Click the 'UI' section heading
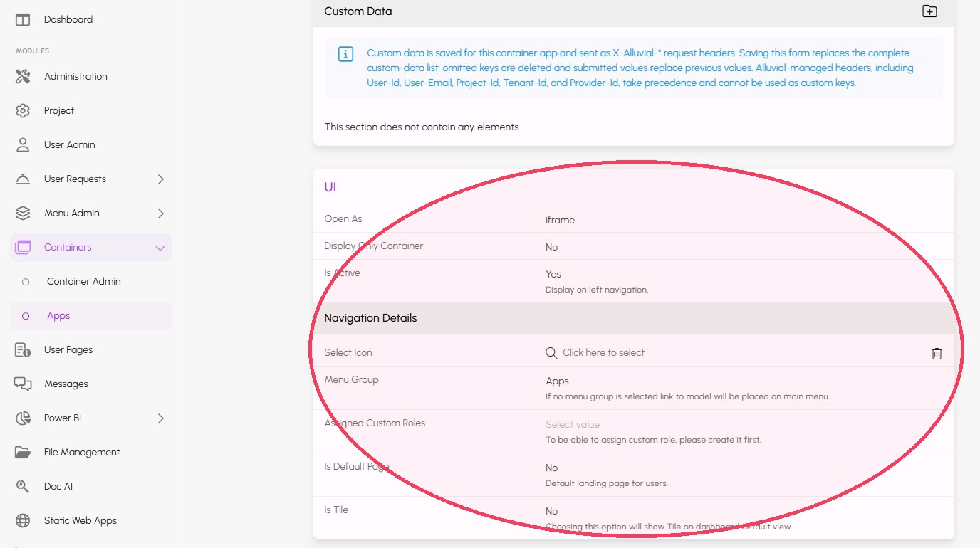Viewport: 980px width, 548px height. pos(330,187)
